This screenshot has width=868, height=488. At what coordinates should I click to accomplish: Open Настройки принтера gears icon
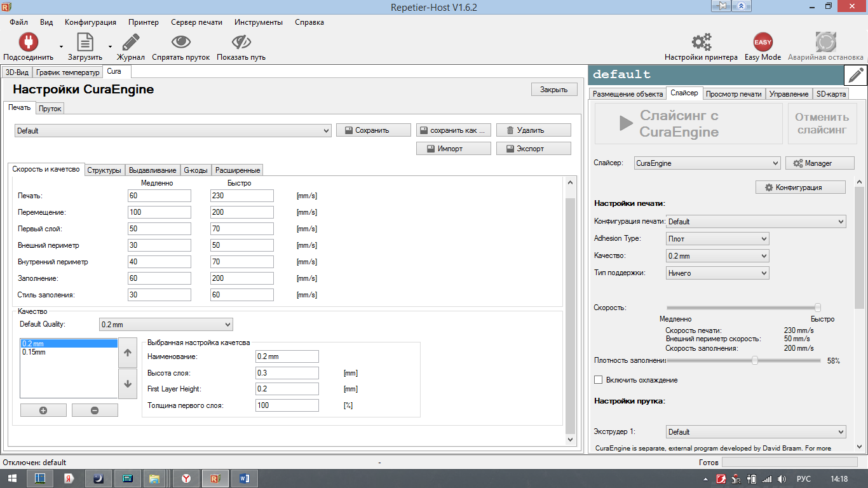[702, 42]
